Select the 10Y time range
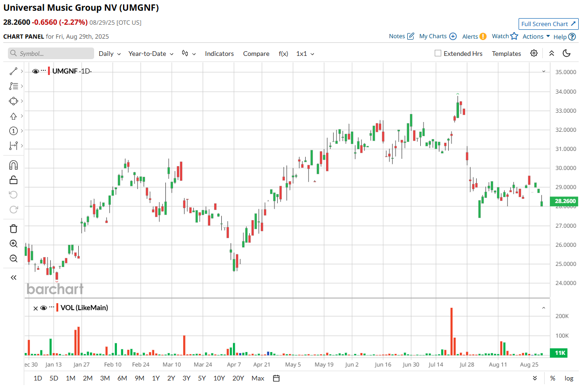 [219, 378]
